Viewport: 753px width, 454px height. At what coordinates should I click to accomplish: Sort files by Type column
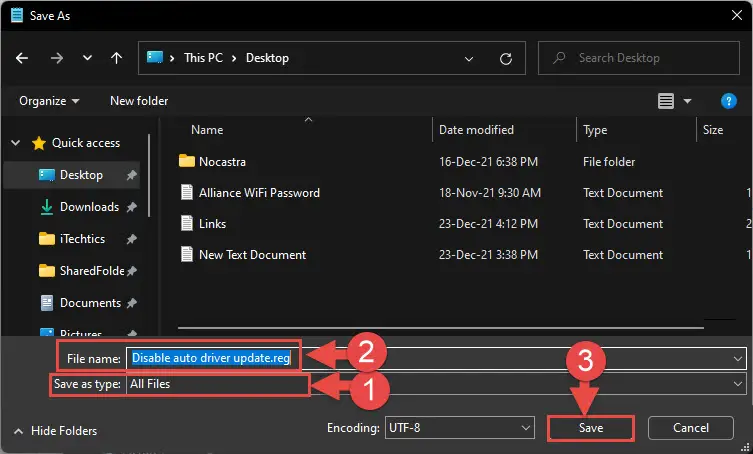point(595,130)
